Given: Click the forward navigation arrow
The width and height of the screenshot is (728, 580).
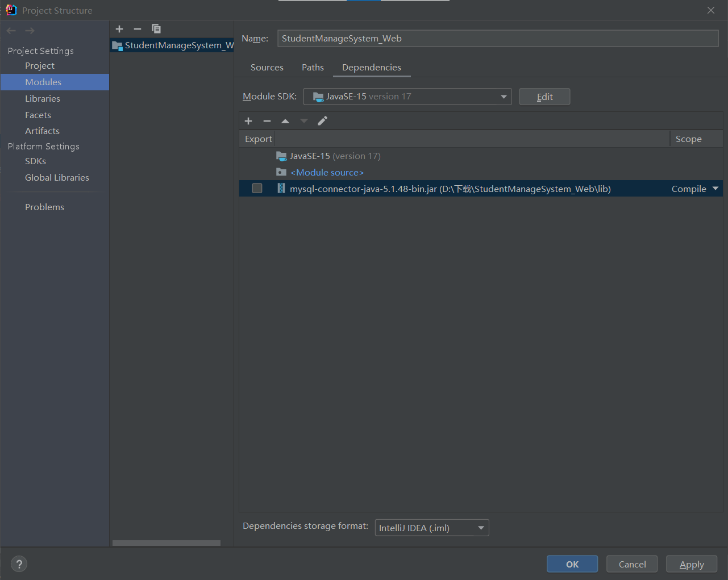Looking at the screenshot, I should 30,31.
